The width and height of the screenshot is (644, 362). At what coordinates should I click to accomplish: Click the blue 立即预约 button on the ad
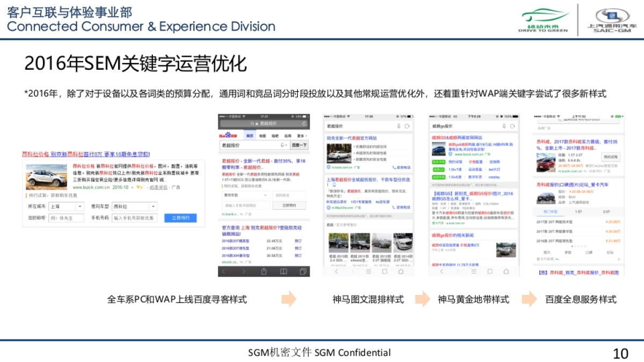[181, 218]
